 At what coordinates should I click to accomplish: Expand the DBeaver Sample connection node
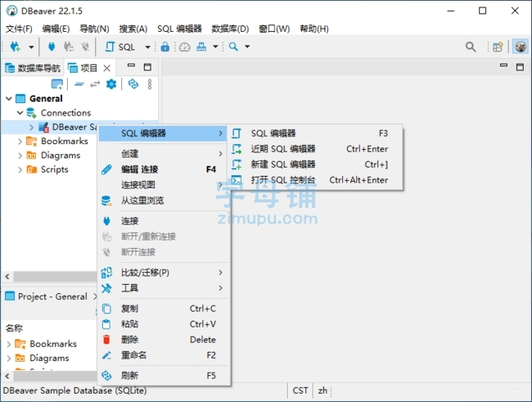coord(32,128)
